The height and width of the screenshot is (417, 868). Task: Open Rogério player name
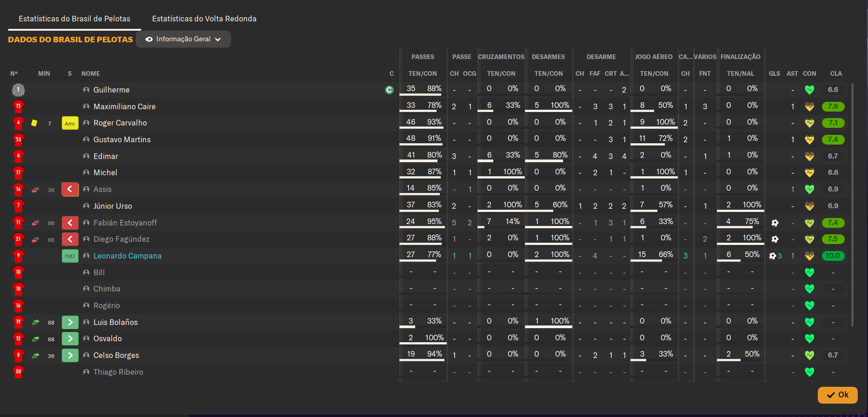(x=106, y=305)
